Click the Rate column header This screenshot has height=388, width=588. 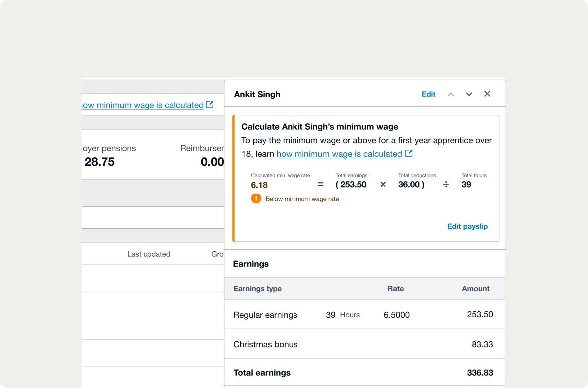(395, 289)
